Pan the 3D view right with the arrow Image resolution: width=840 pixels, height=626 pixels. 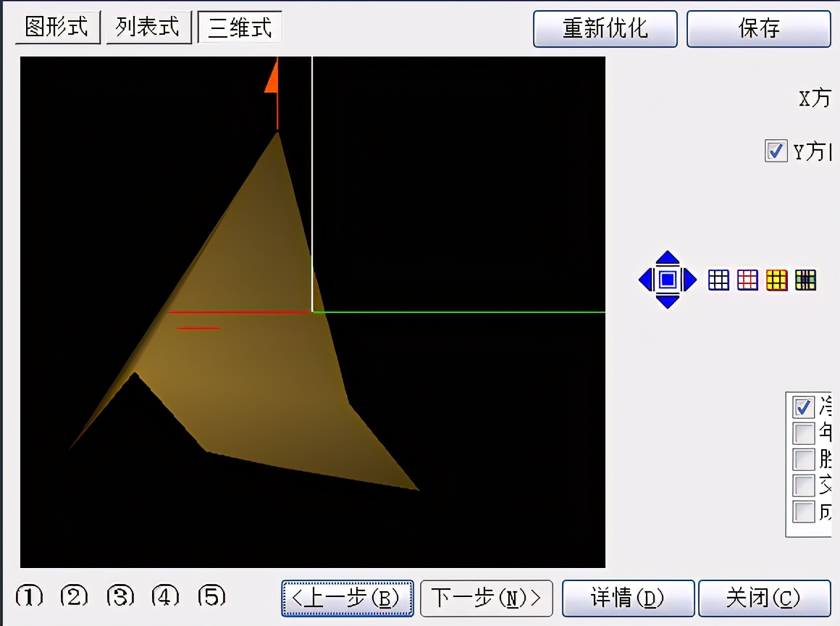click(x=690, y=280)
